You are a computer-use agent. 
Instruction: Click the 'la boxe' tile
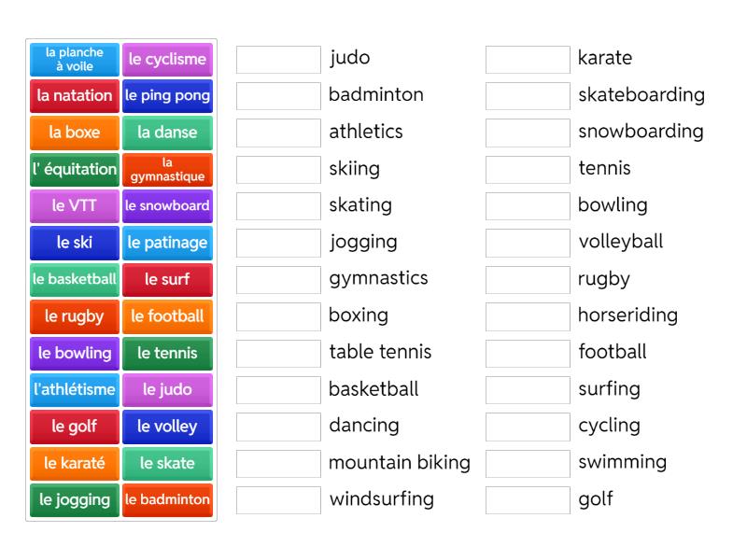[x=74, y=133]
